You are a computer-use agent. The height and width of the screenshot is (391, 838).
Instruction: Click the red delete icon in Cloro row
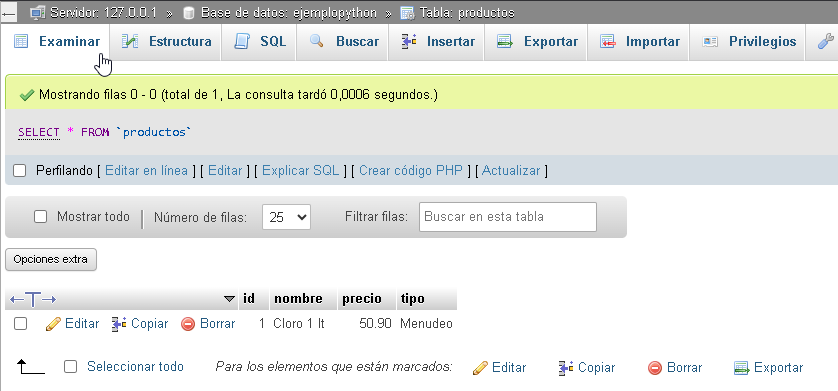click(188, 324)
